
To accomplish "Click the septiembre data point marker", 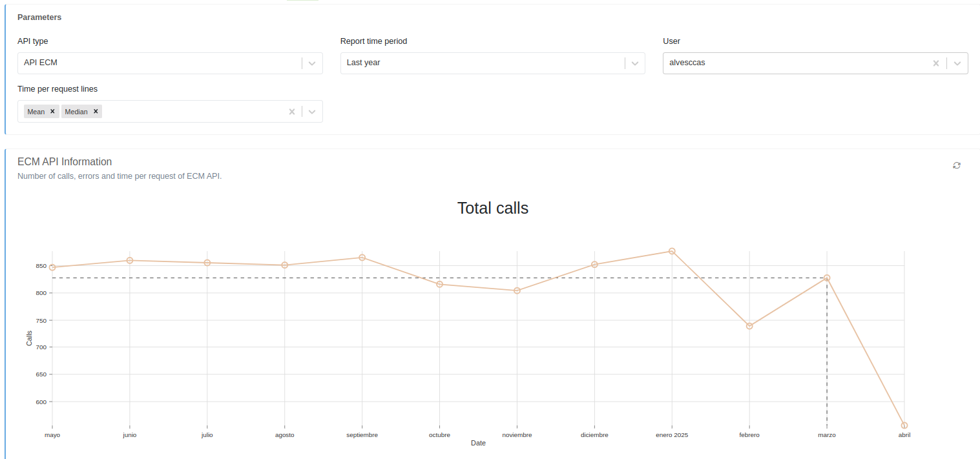I will pos(362,258).
